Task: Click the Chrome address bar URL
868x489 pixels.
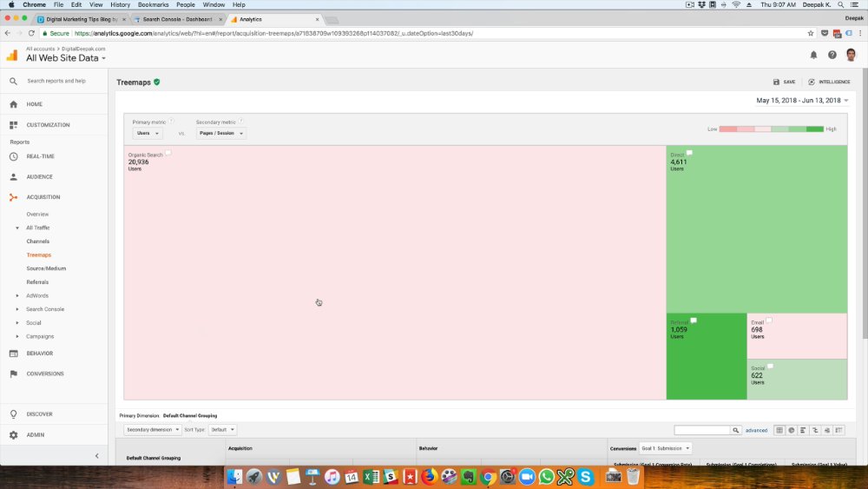Action: (x=273, y=33)
